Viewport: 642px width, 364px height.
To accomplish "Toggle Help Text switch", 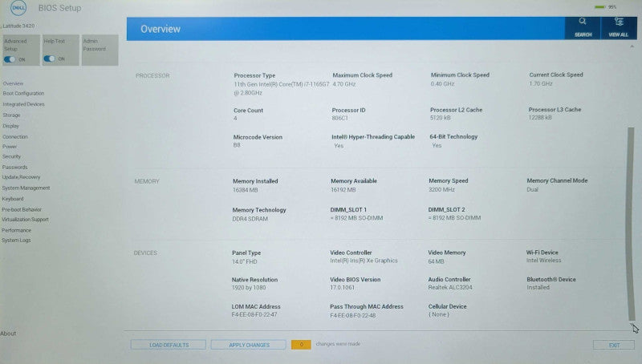I will (49, 59).
